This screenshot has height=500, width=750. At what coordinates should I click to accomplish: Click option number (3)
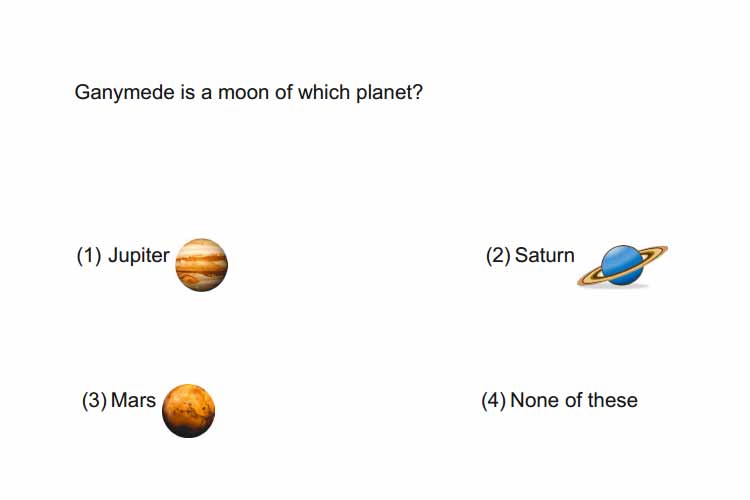pos(94,401)
